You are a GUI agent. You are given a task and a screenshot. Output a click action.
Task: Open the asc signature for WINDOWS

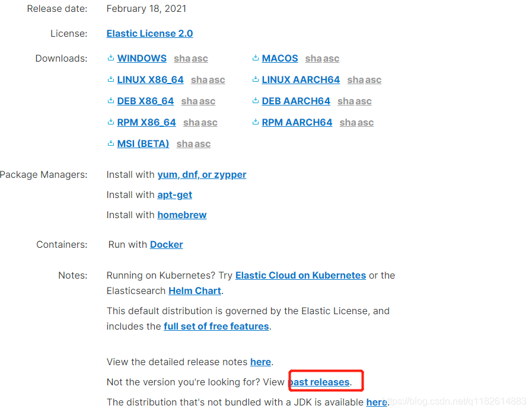(x=200, y=59)
